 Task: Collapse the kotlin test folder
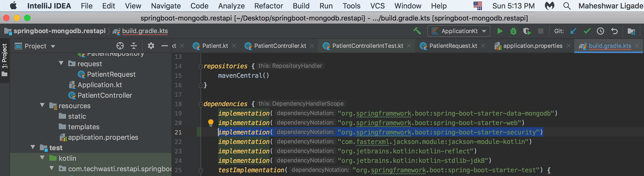(42, 158)
